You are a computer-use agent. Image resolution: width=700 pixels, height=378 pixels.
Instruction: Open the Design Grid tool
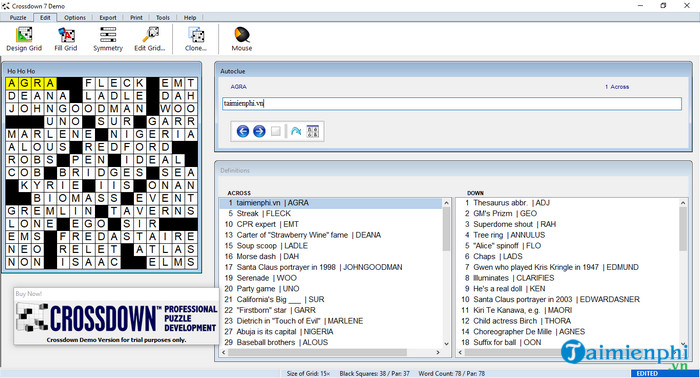pos(24,39)
